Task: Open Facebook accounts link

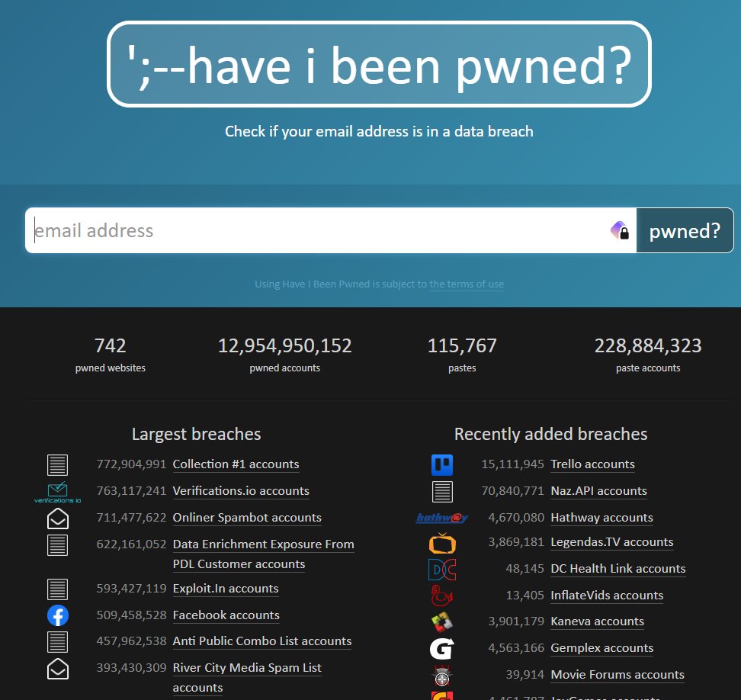Action: [x=226, y=615]
